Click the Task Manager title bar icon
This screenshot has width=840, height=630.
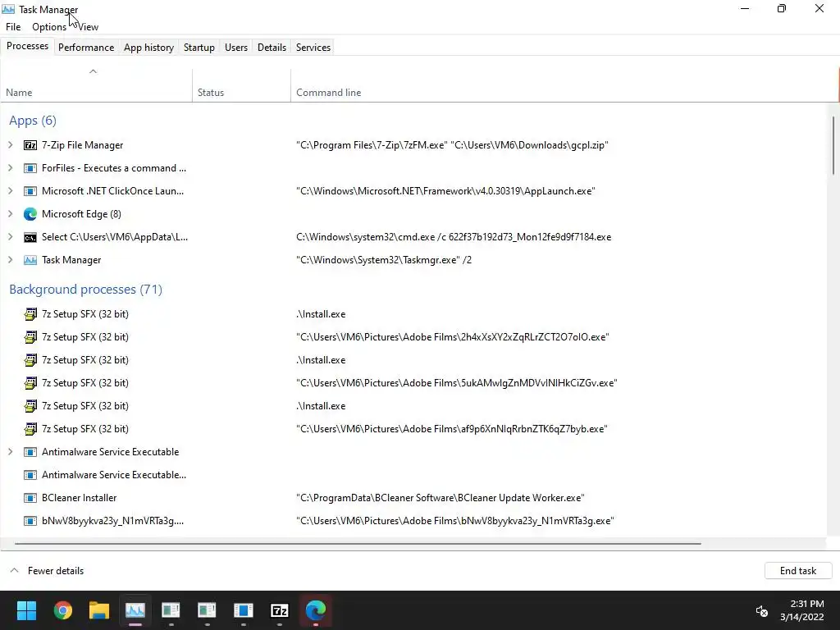8,9
